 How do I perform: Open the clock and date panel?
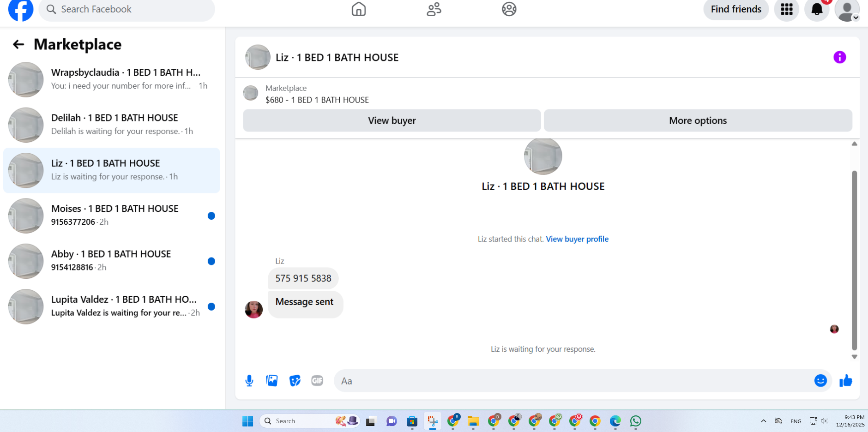pyautogui.click(x=850, y=421)
